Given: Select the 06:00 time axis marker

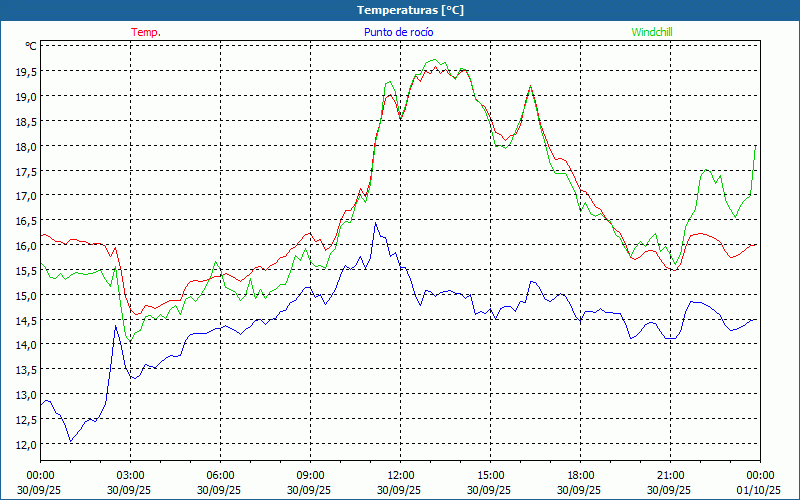Looking at the screenshot, I should tap(220, 475).
